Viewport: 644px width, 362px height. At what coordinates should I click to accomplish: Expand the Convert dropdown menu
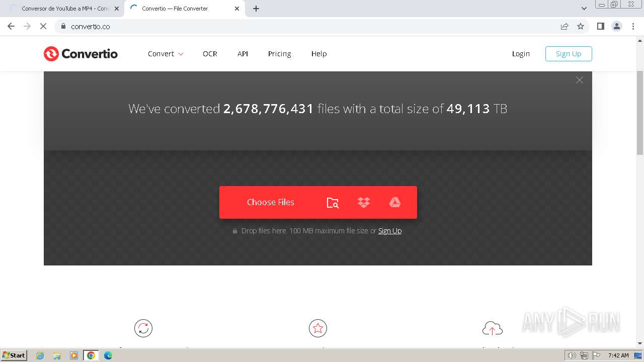(166, 54)
